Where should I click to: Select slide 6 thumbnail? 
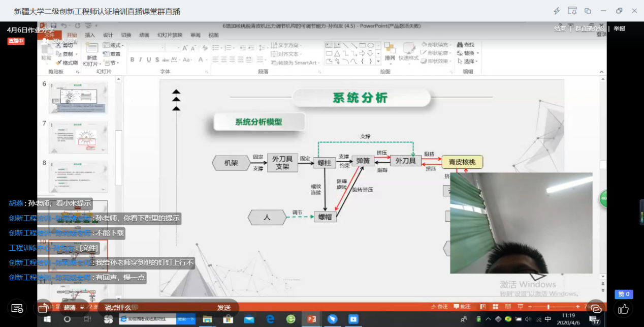click(78, 98)
